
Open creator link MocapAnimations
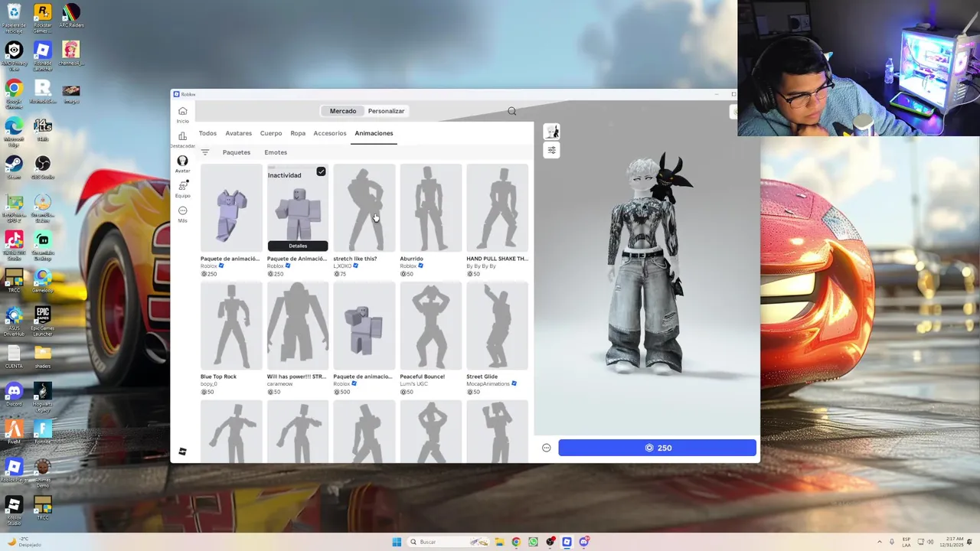coord(488,383)
